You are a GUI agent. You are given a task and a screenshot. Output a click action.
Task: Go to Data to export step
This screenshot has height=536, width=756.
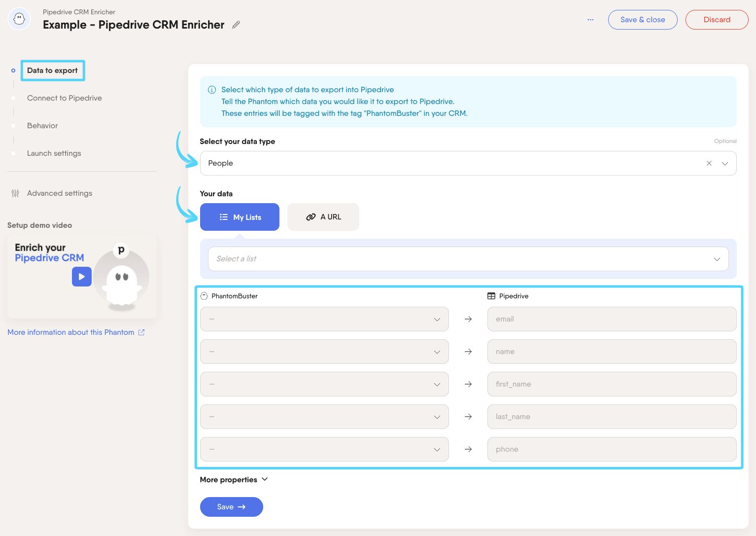[52, 71]
